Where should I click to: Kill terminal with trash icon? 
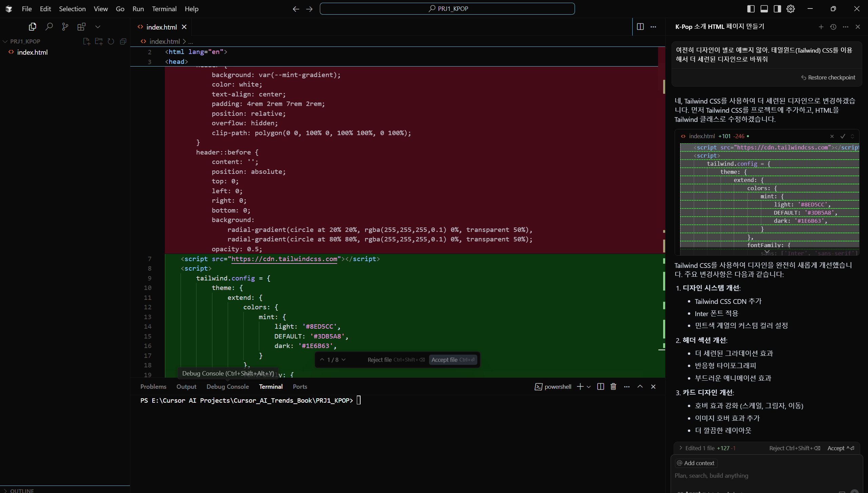click(x=613, y=386)
